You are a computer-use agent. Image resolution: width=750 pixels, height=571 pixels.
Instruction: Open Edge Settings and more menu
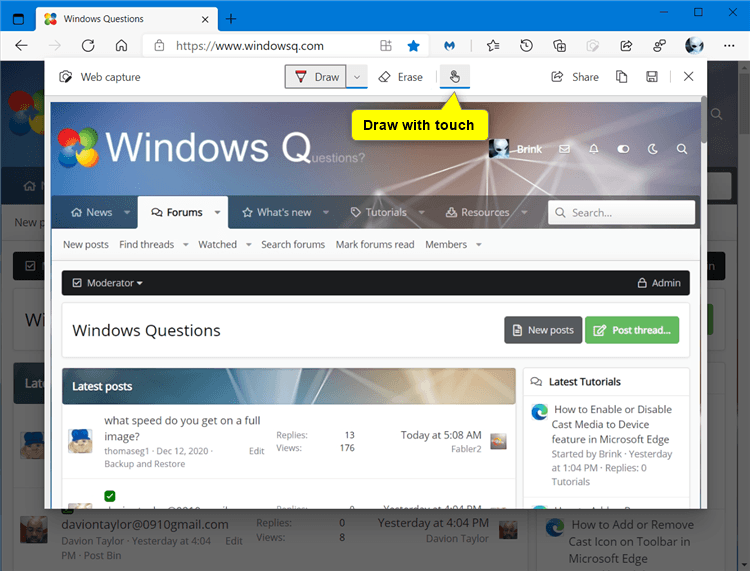click(x=729, y=46)
